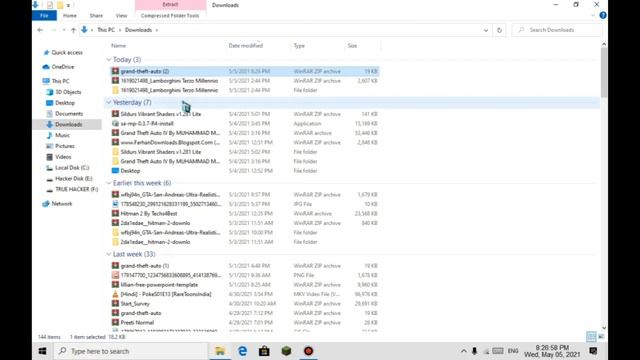640x360 pixels.
Task: Open Microsoft Store from taskbar
Action: (264, 351)
